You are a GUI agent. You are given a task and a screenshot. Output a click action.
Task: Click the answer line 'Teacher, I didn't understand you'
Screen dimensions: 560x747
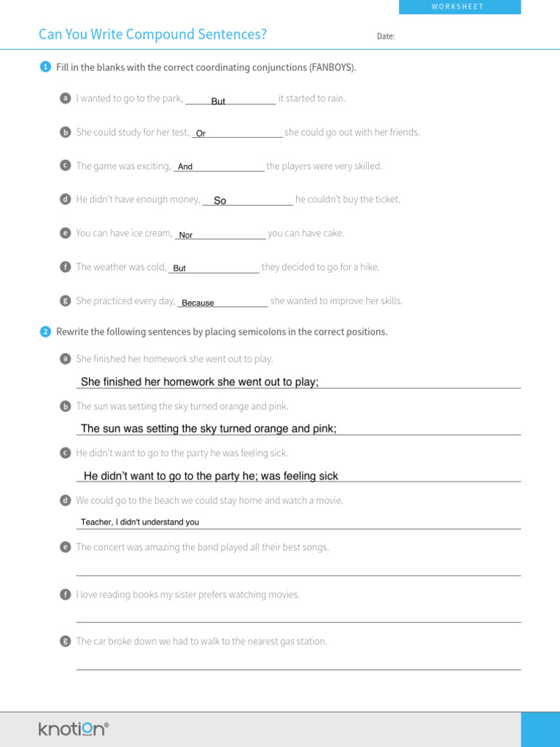pos(298,522)
